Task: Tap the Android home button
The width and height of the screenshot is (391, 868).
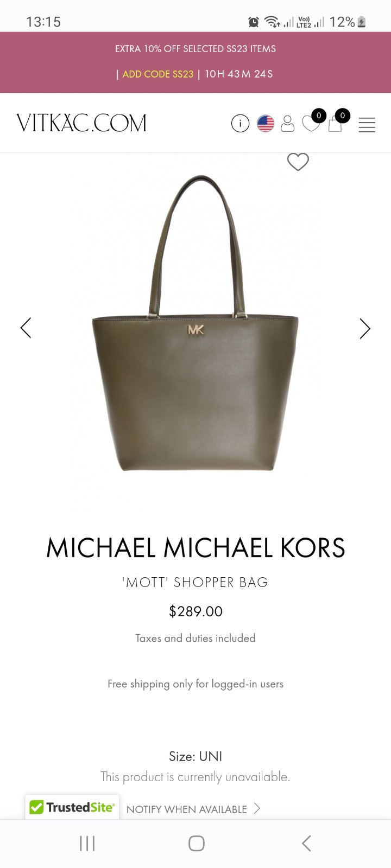Action: 196,843
